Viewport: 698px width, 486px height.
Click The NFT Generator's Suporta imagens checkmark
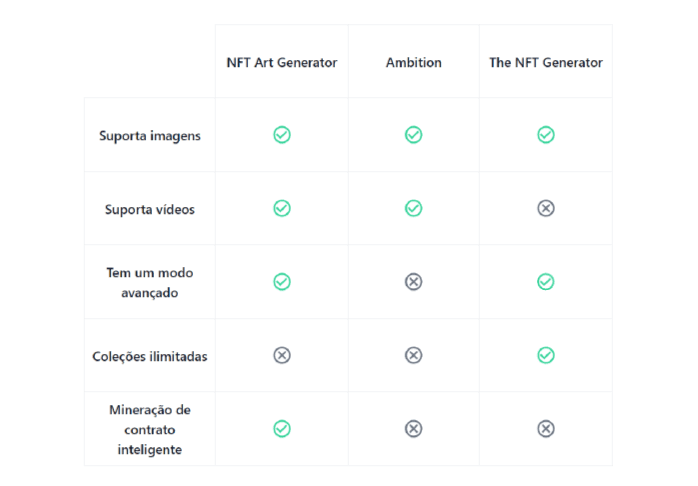[x=545, y=135]
